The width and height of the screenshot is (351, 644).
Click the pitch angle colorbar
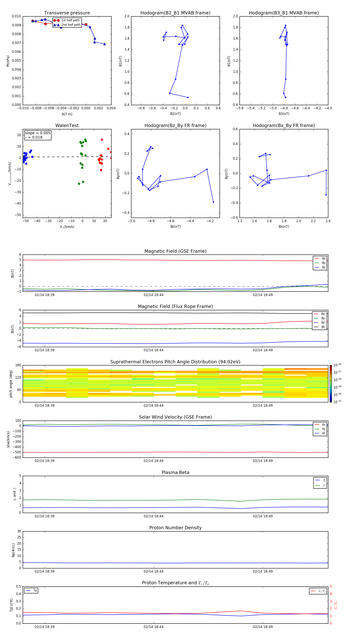(x=331, y=384)
